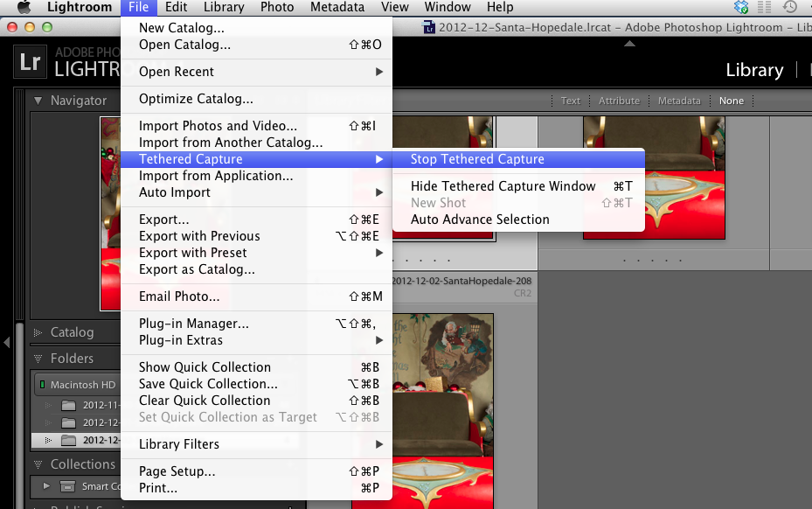Select the Attribute filter

pyautogui.click(x=619, y=101)
